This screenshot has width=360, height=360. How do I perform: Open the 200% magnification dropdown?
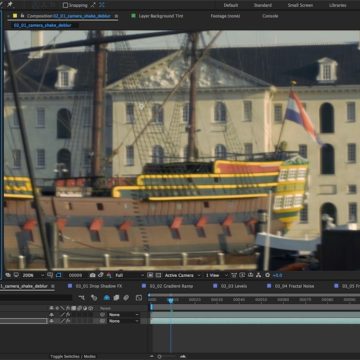pos(33,275)
